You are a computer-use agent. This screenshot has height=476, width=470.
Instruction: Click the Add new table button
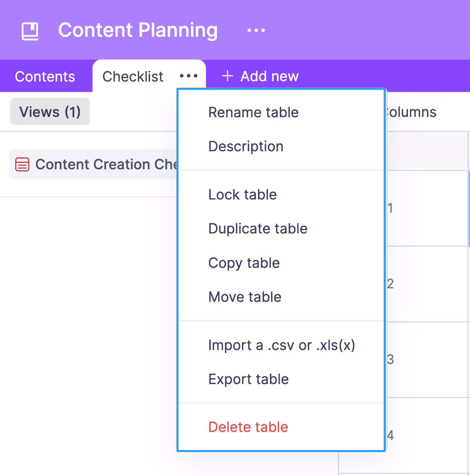[260, 76]
